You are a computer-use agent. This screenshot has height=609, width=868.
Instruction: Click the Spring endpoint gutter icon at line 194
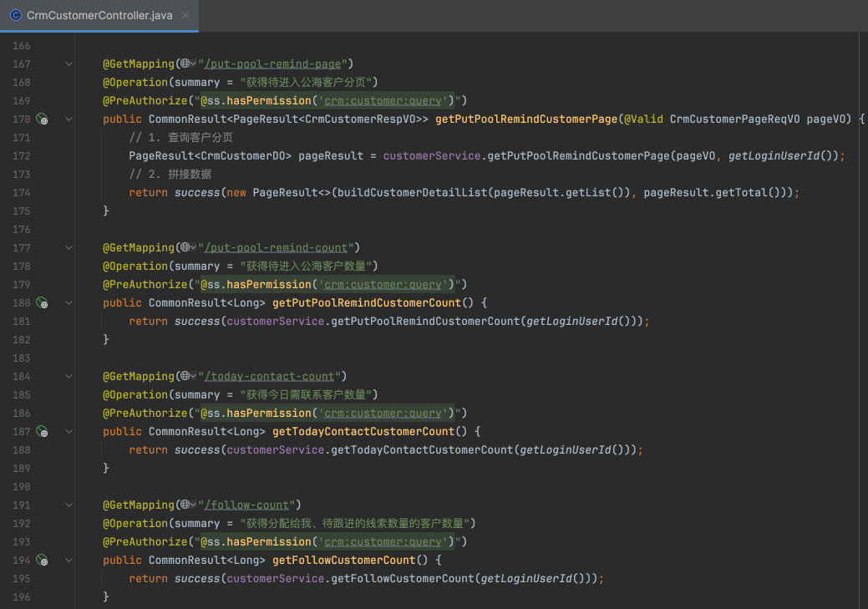[42, 561]
